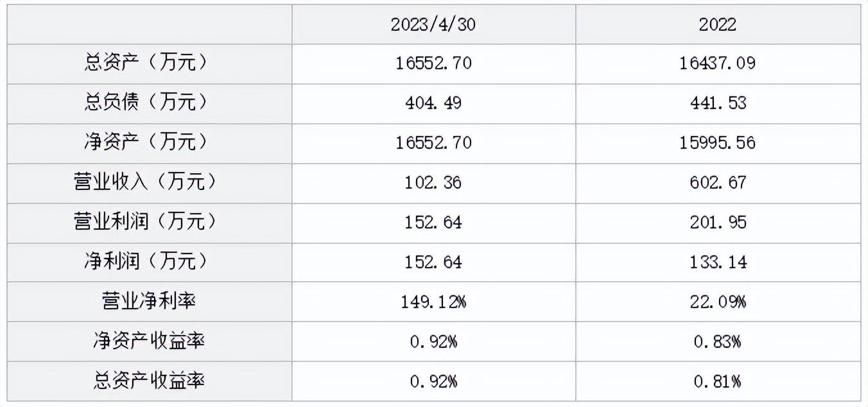Select the 营业收入（万元） row label
This screenshot has width=868, height=407.
147,182
